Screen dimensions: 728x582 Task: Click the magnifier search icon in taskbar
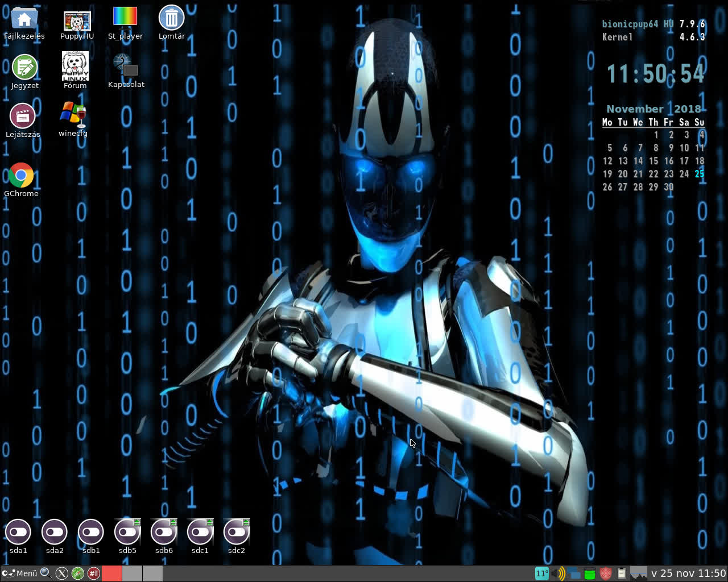coord(45,573)
